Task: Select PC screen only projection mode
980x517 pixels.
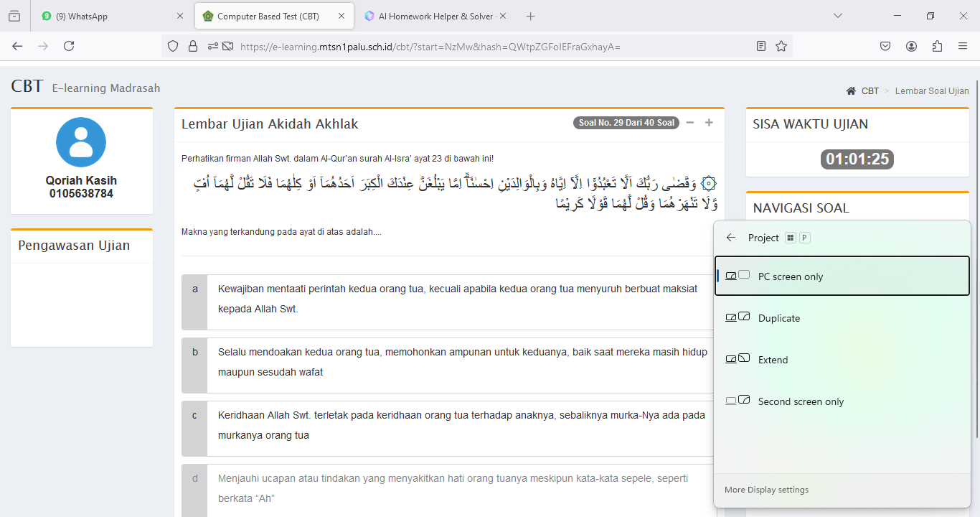Action: click(x=842, y=276)
